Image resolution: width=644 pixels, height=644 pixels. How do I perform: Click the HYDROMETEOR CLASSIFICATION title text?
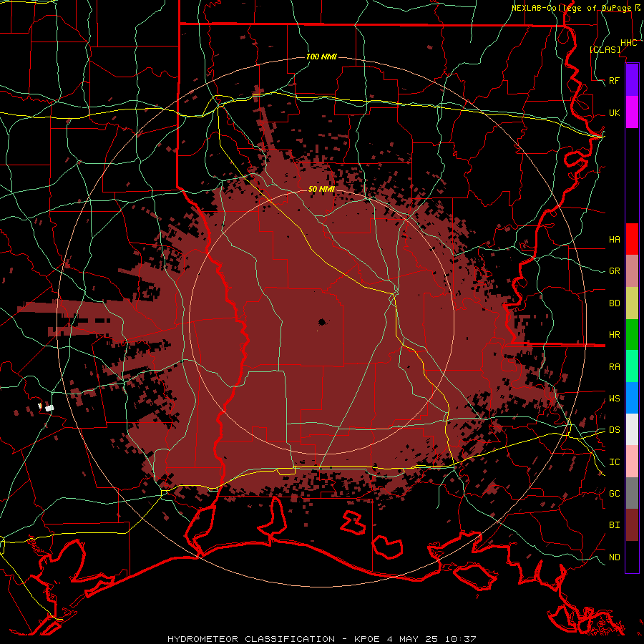click(251, 639)
